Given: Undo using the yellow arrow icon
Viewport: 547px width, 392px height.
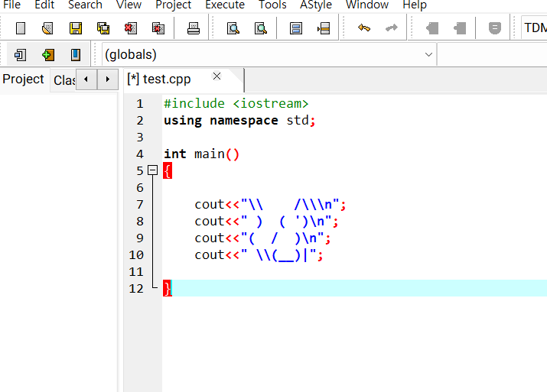Looking at the screenshot, I should point(364,28).
